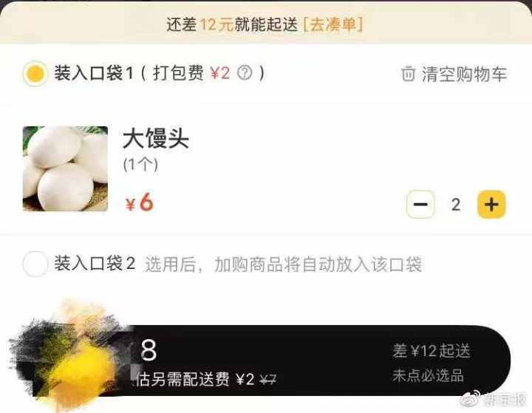
Task: Decrease 大馒头 quantity with minus button
Action: coord(420,205)
